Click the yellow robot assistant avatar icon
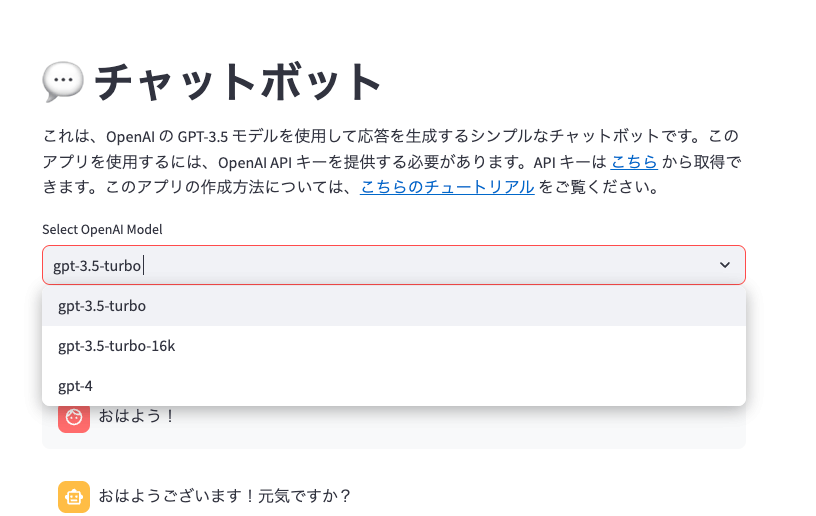The image size is (816, 516). 74,497
